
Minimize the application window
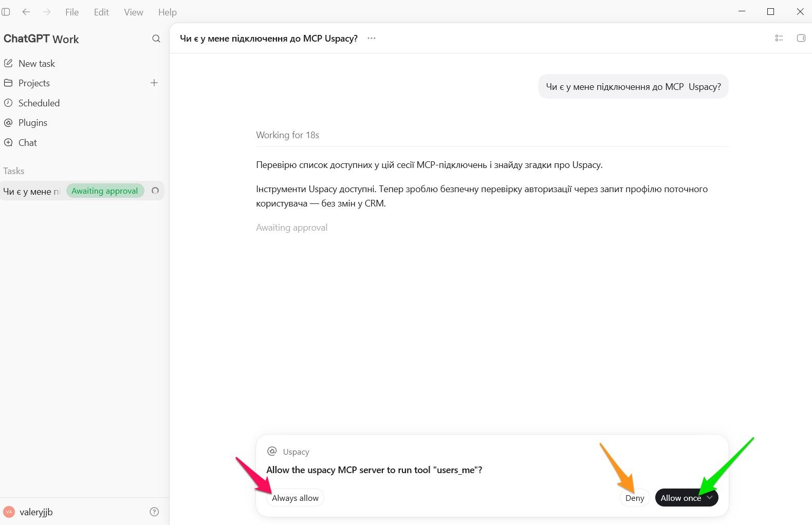[x=742, y=11]
